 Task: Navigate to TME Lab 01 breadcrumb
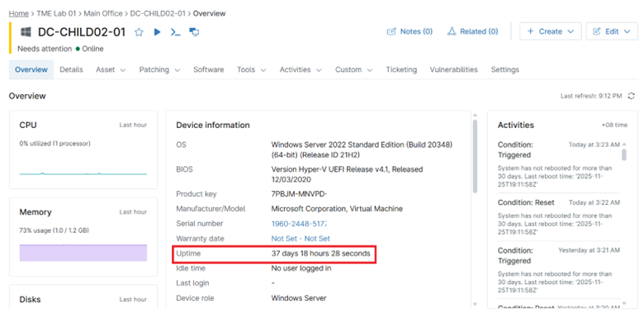[x=56, y=13]
